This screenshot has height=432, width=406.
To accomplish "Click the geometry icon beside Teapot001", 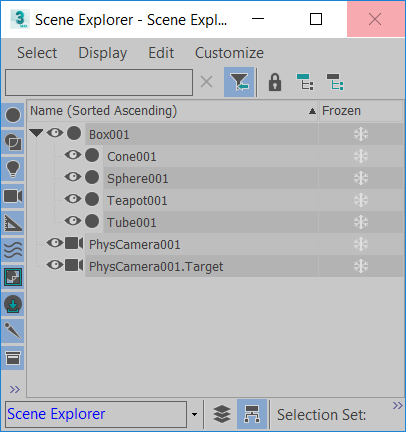I will (92, 199).
